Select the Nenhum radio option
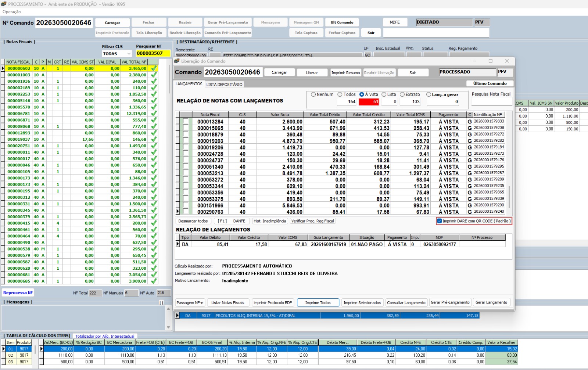588x370 pixels. pyautogui.click(x=313, y=94)
